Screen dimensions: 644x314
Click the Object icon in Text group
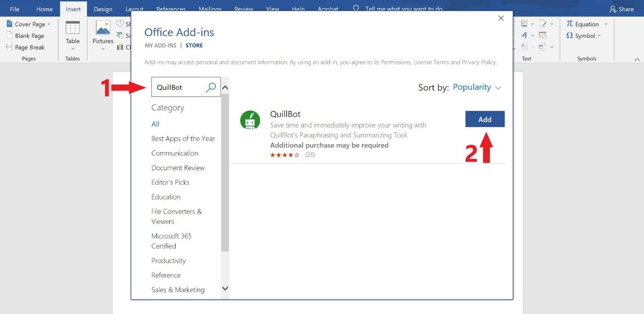[x=543, y=46]
